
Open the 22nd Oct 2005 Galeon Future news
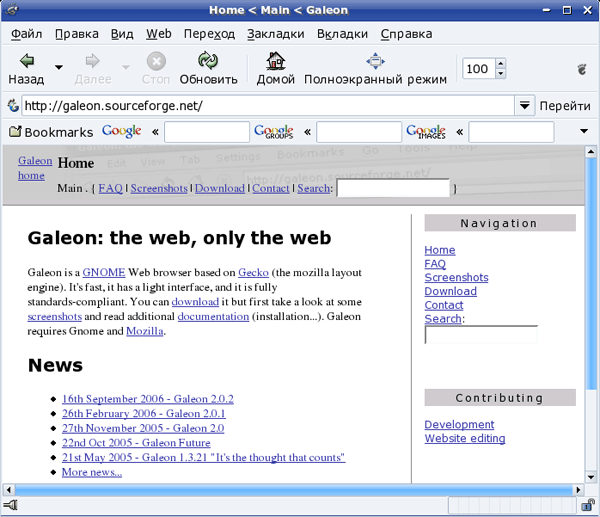pos(136,443)
